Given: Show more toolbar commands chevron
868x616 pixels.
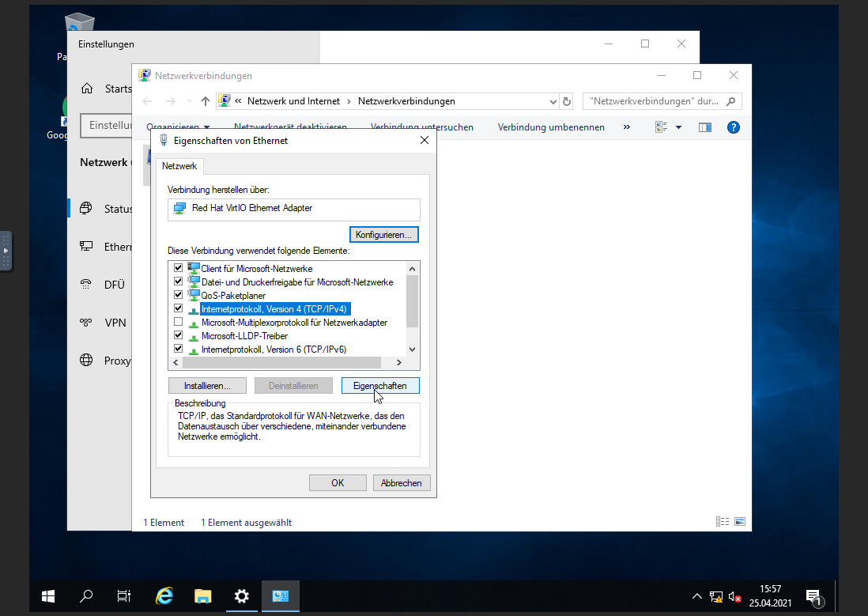Looking at the screenshot, I should tap(627, 127).
